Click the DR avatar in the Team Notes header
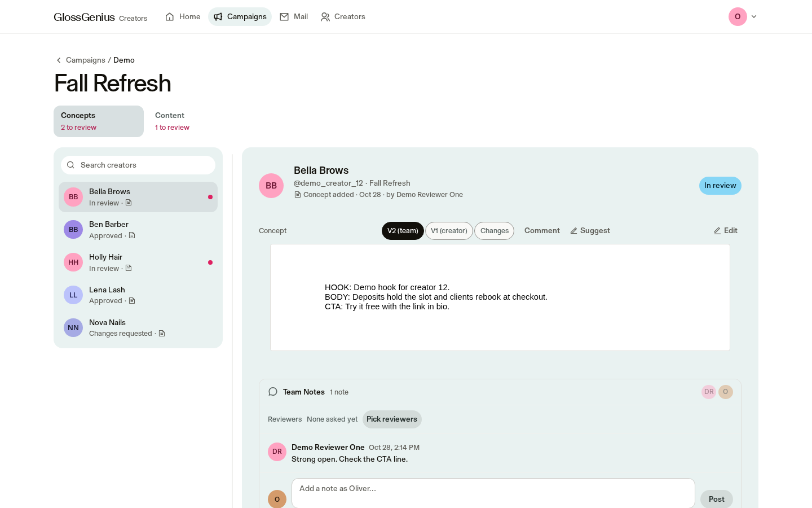 pyautogui.click(x=709, y=392)
